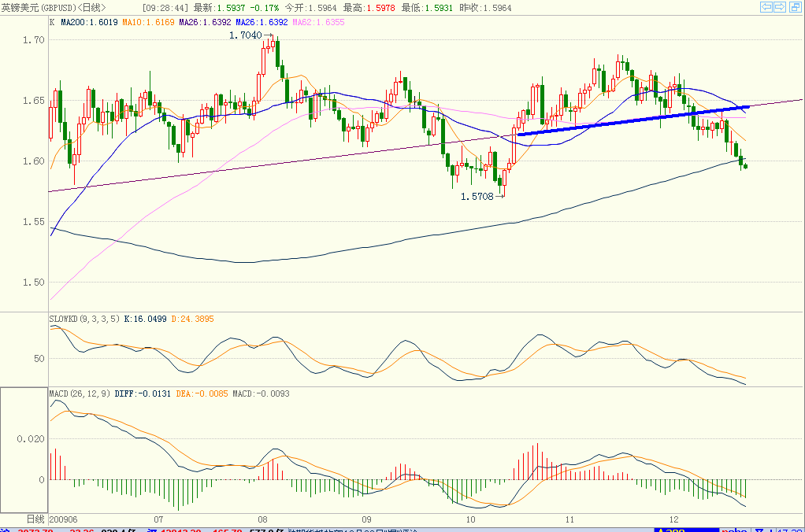Click the 12 month marker on time axis
Screen dimensions: 805x532
point(674,519)
